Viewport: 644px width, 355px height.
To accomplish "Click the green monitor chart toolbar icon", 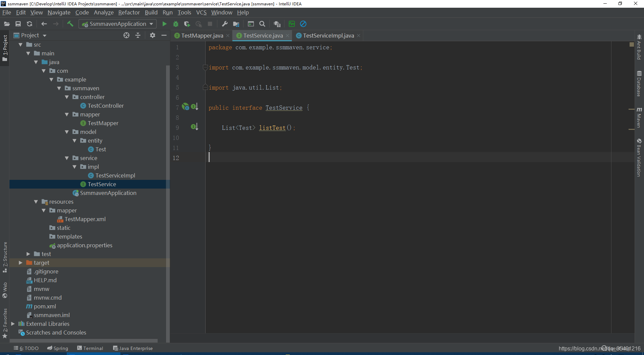I will pos(292,24).
